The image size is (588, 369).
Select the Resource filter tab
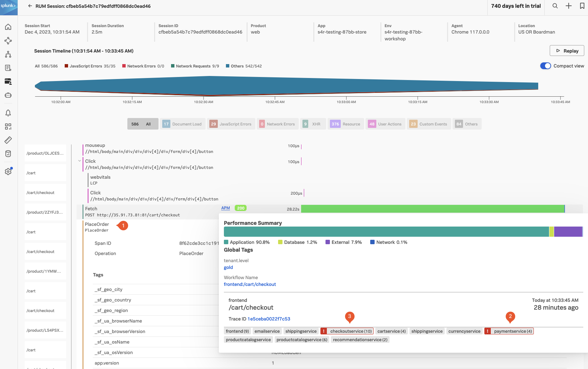[346, 124]
